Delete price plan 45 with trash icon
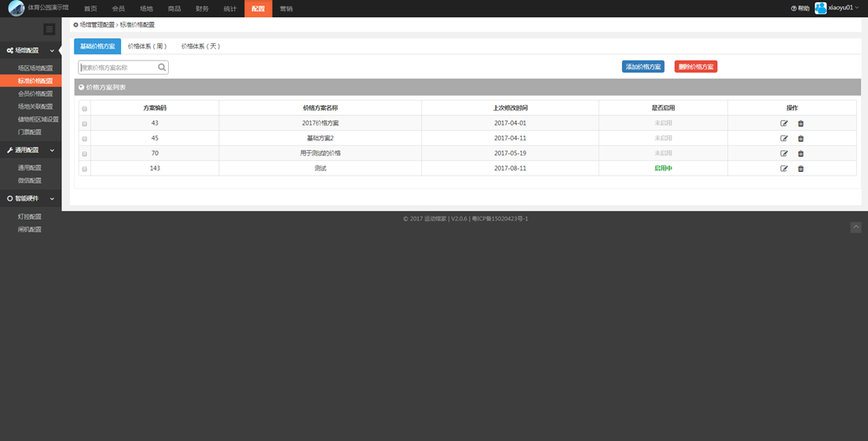This screenshot has height=441, width=868. pos(800,138)
